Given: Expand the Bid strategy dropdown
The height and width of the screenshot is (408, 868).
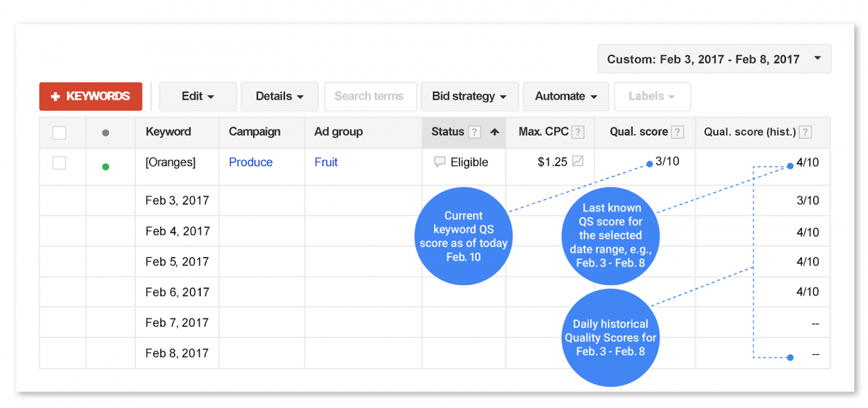Looking at the screenshot, I should [x=470, y=96].
